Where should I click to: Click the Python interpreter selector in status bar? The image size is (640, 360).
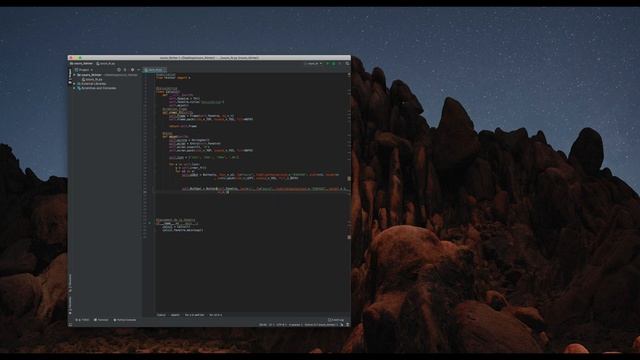[321, 325]
